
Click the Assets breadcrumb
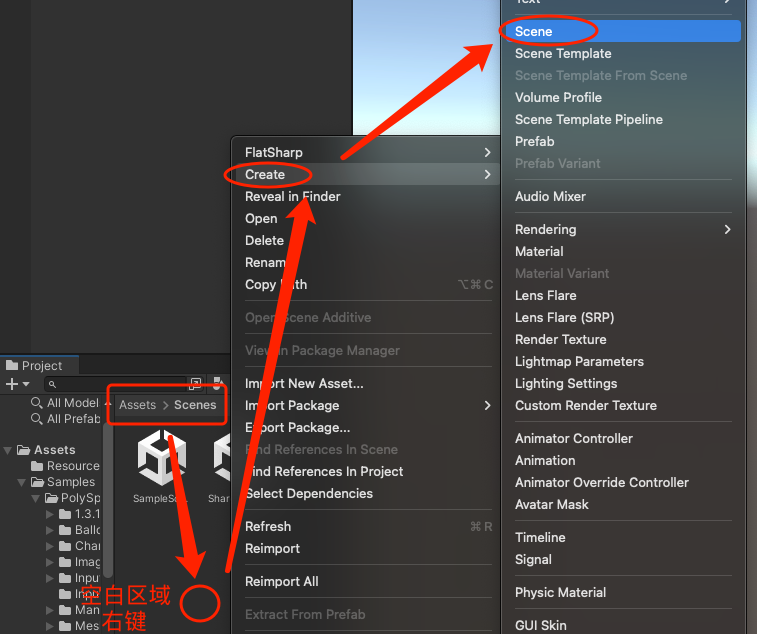(x=138, y=405)
